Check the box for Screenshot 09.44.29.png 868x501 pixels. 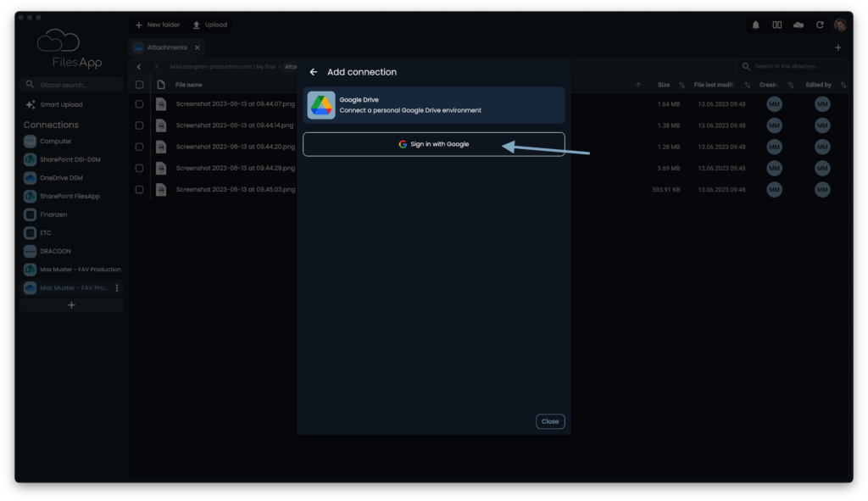point(140,169)
